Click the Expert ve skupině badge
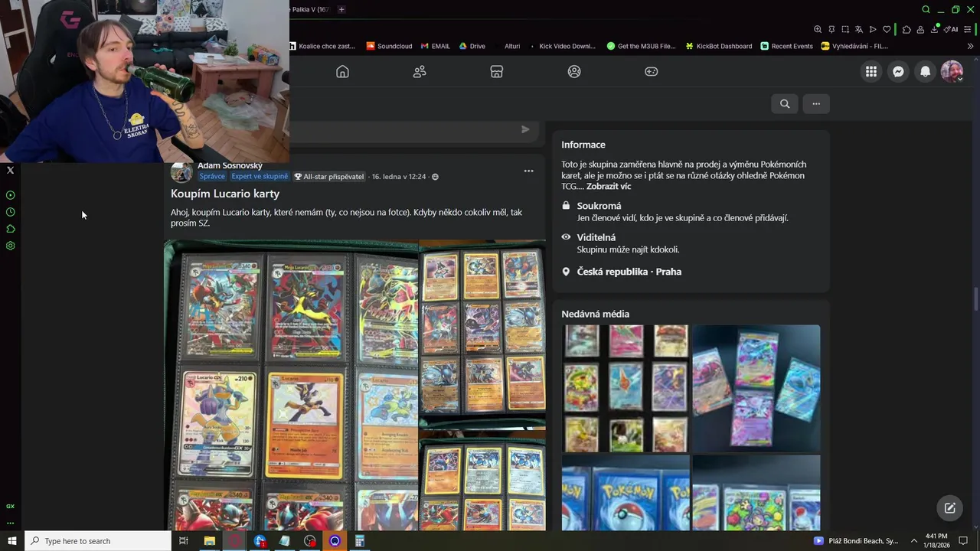Screen dimensions: 980x551 point(260,176)
